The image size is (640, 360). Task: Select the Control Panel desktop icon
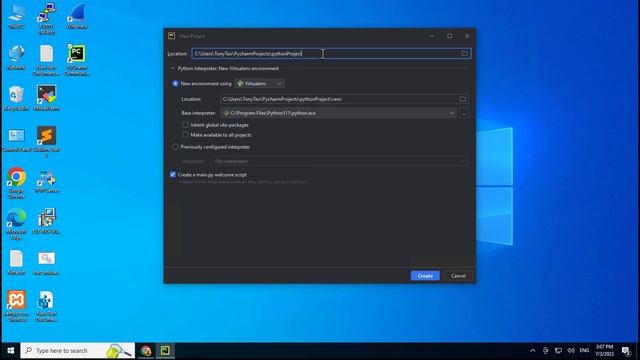[16, 140]
